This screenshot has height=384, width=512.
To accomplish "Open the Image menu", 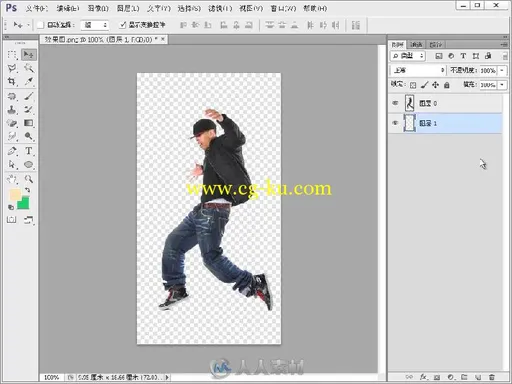I will 98,8.
